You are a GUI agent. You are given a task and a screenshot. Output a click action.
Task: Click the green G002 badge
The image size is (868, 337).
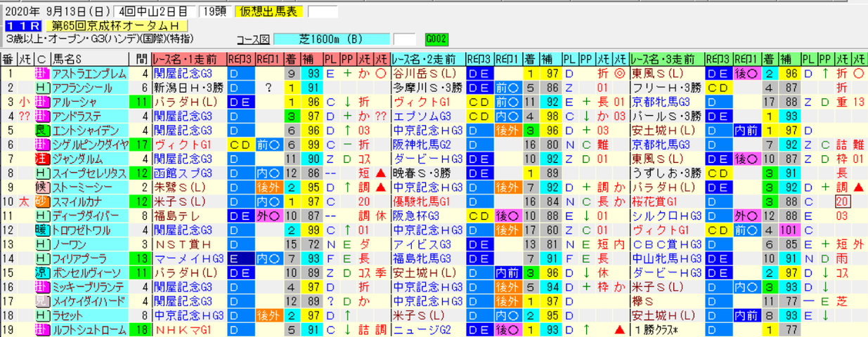click(436, 39)
